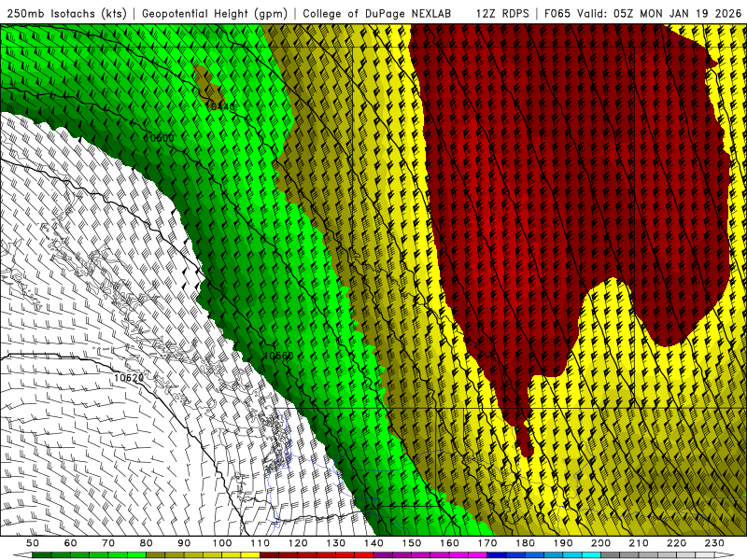Click the '140' value on the color scale

374,543
